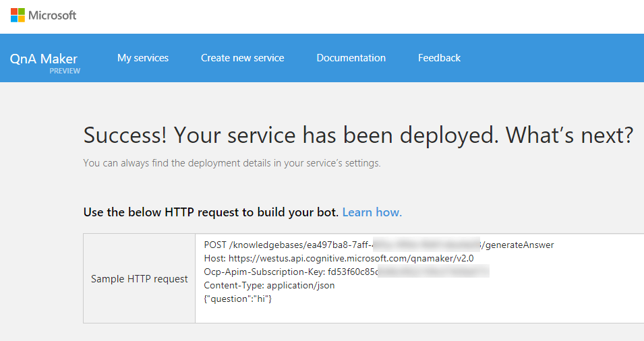Click the question "hi" JSON body
The width and height of the screenshot is (644, 341).
[x=237, y=299]
